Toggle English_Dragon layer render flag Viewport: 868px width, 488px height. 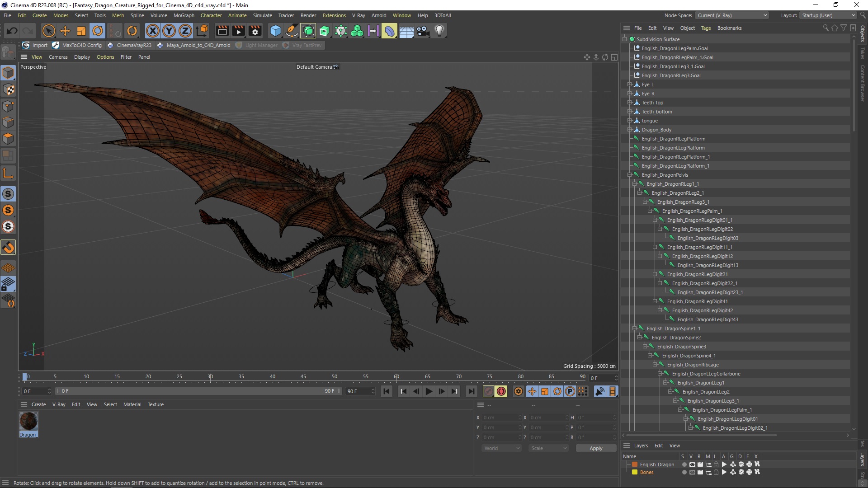pos(700,465)
